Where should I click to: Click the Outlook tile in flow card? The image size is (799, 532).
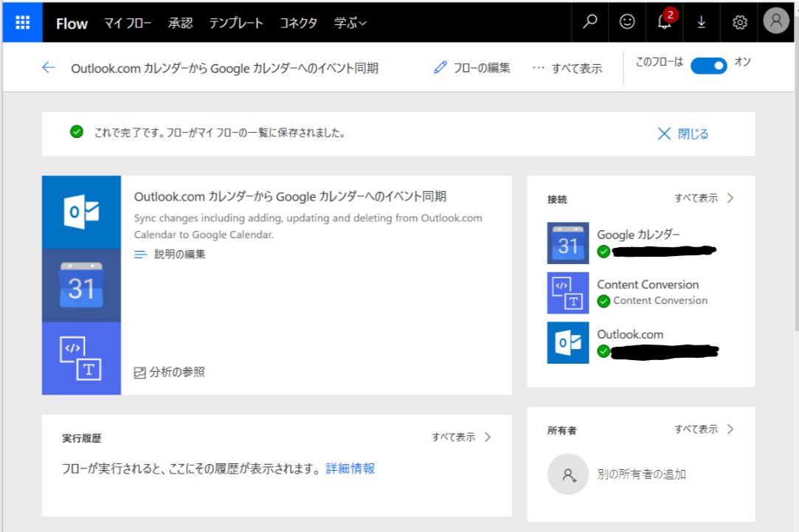pyautogui.click(x=82, y=212)
